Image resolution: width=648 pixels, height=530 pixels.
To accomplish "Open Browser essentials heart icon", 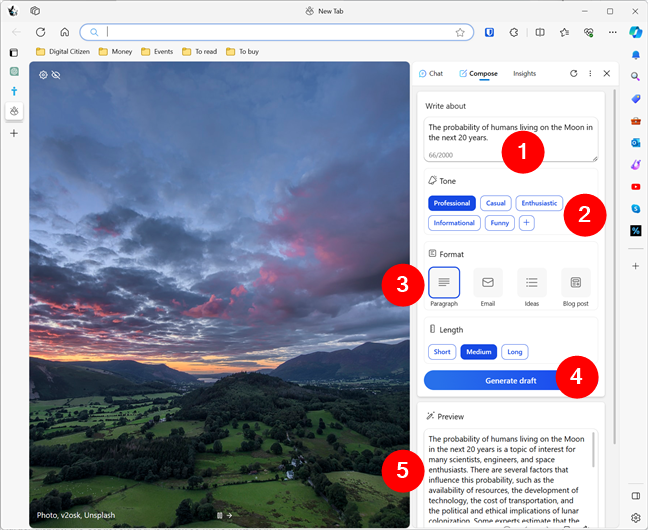I will tap(588, 32).
